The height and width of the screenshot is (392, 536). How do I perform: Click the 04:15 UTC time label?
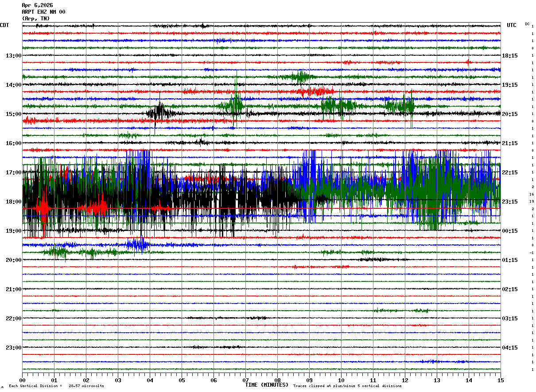(509, 348)
